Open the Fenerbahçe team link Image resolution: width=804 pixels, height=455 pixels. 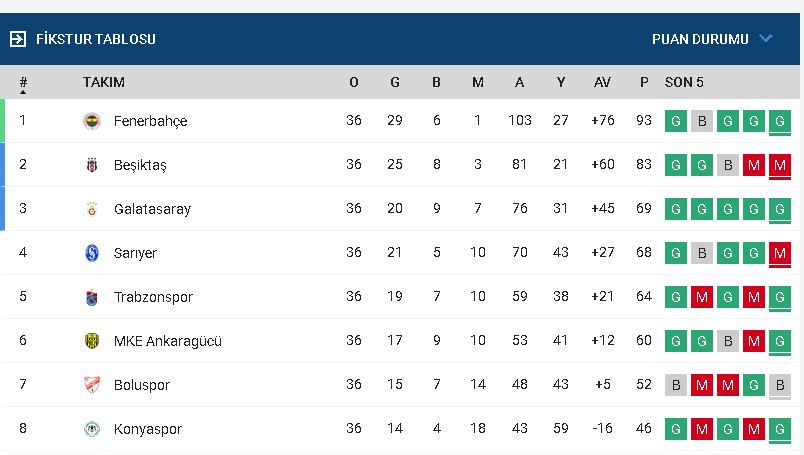[x=150, y=121]
